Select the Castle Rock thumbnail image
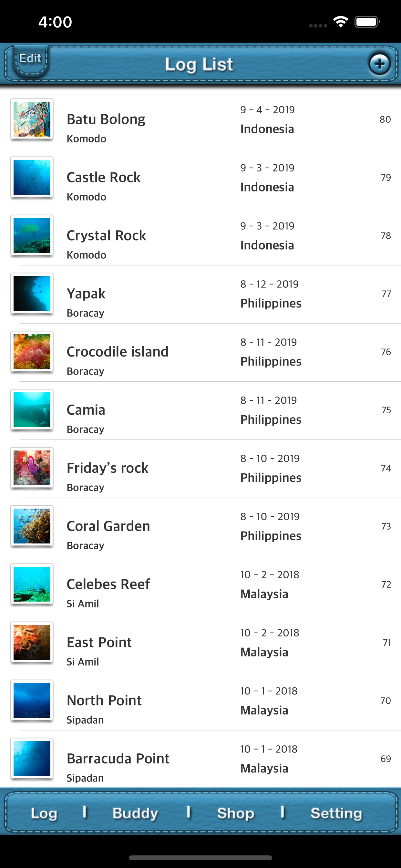Viewport: 401px width, 868px height. 32,178
